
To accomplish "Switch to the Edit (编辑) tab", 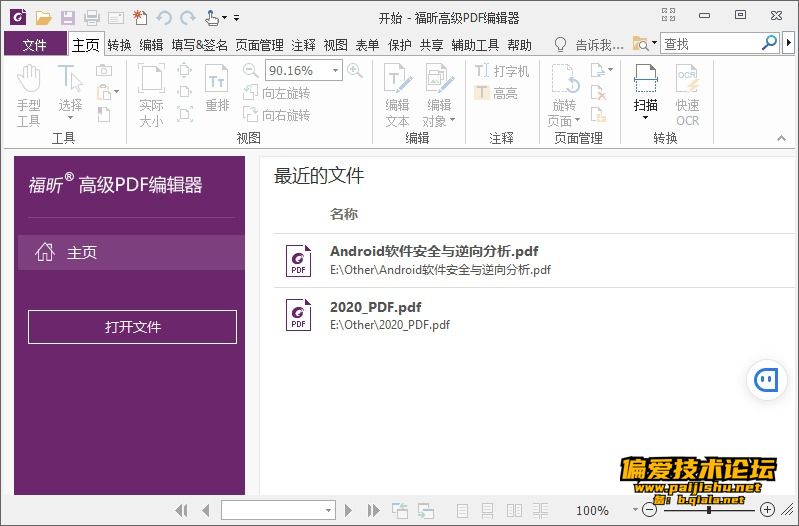I will (x=151, y=45).
